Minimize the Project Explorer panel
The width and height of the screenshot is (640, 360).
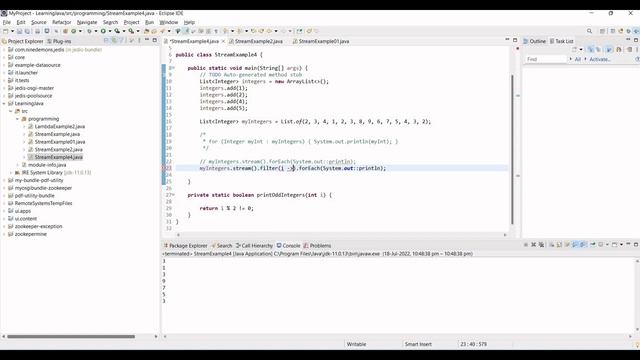pos(147,40)
